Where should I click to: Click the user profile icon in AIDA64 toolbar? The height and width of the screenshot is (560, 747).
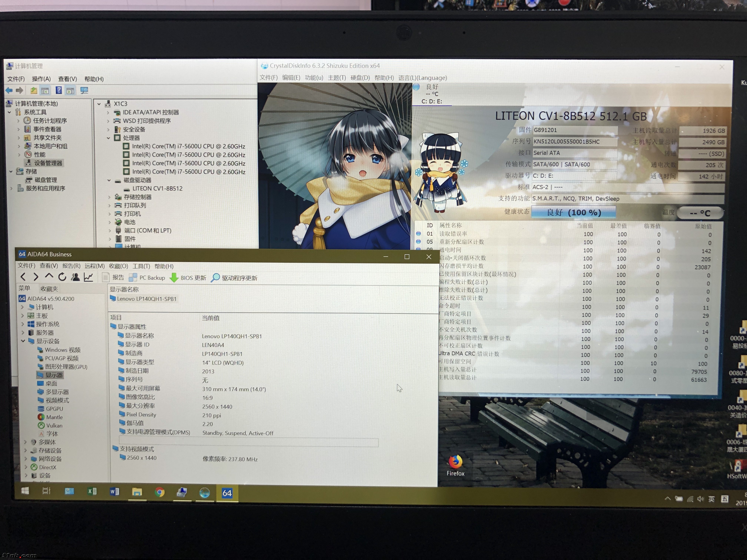75,277
